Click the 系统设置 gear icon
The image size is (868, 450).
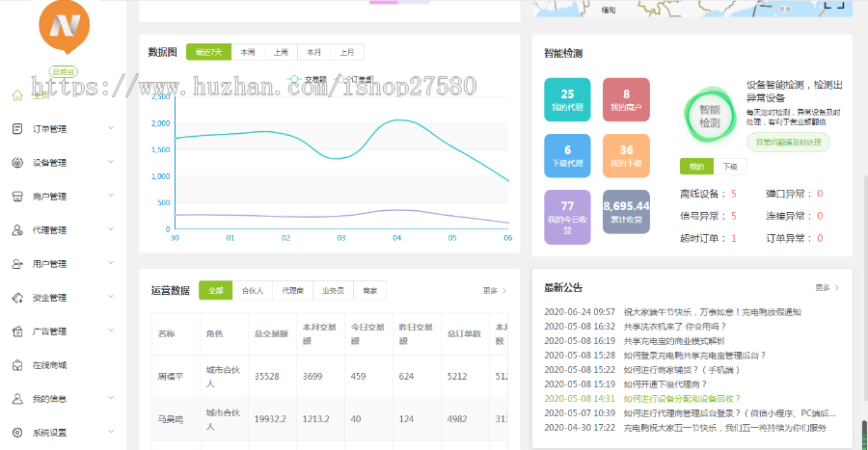coord(17,433)
